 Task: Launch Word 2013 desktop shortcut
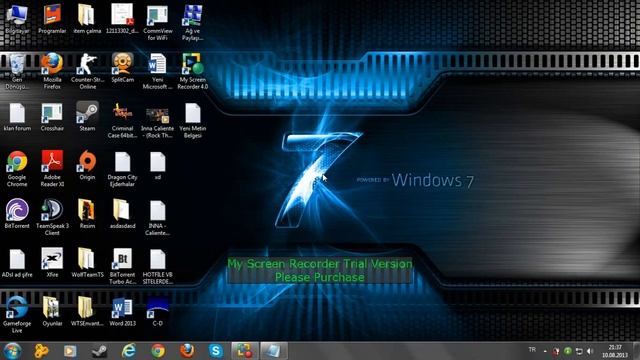[x=122, y=311]
